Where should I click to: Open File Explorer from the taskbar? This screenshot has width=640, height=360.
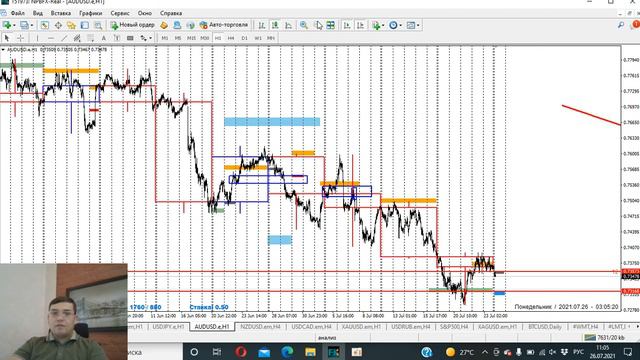(310, 352)
